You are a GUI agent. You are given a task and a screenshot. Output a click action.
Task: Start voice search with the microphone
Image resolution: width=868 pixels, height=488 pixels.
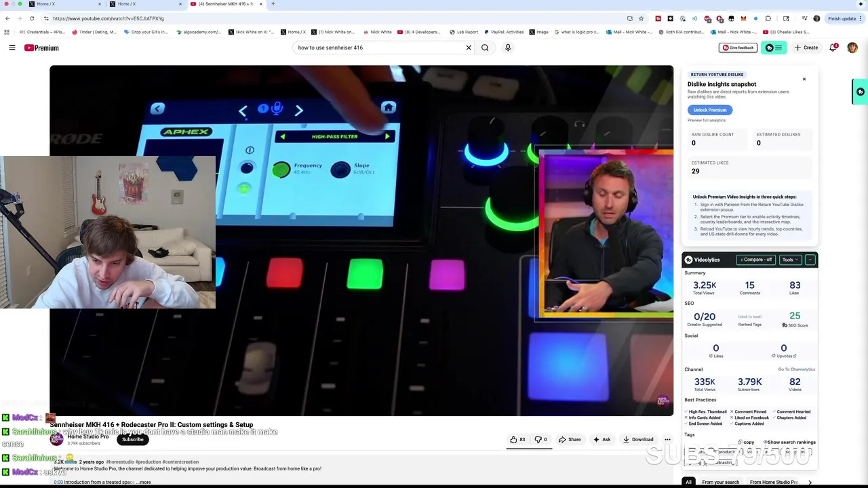click(508, 47)
